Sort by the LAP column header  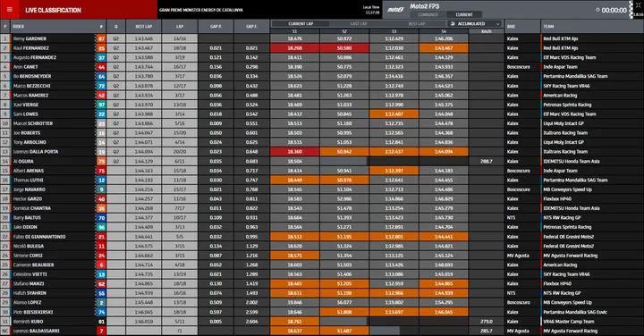(180, 26)
